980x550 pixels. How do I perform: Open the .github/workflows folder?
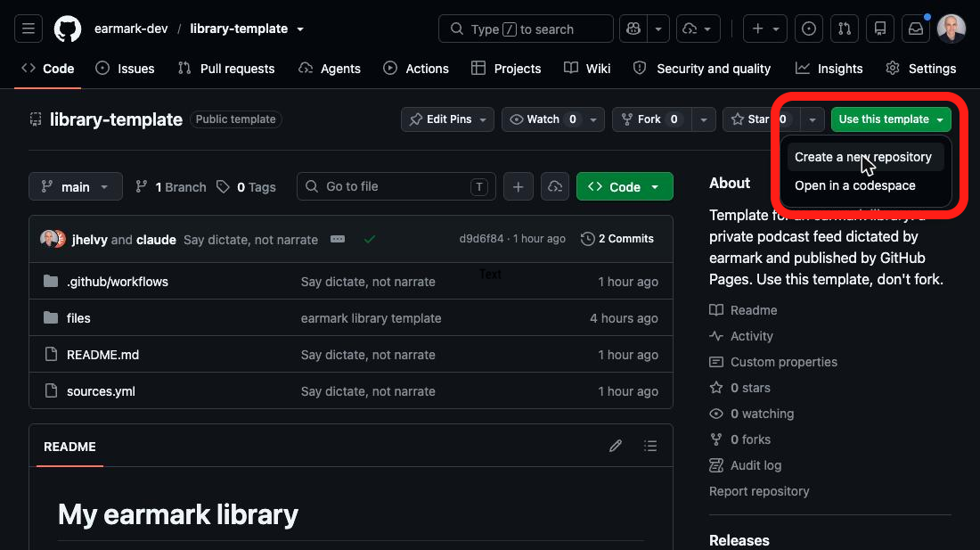pyautogui.click(x=118, y=282)
